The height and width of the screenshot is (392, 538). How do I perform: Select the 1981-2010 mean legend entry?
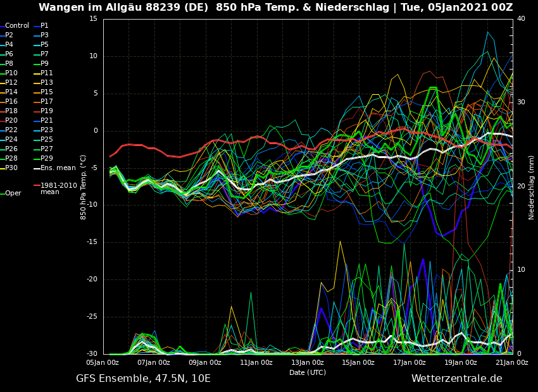pos(58,189)
